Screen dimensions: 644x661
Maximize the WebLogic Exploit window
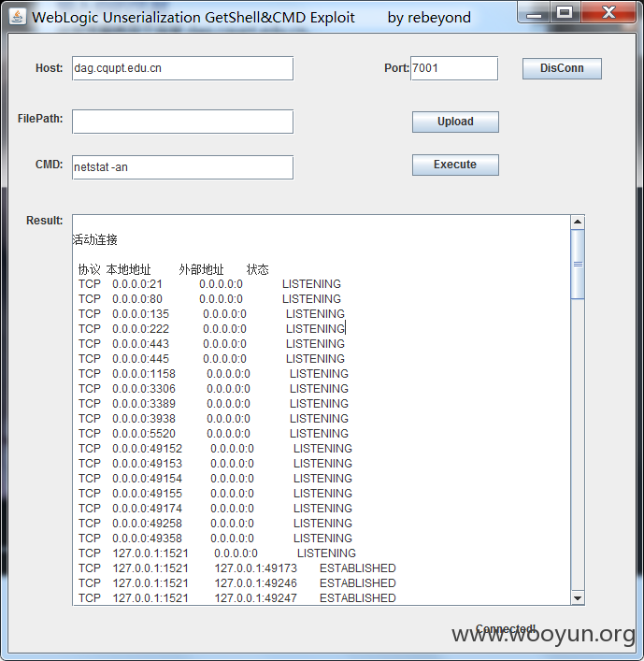565,13
